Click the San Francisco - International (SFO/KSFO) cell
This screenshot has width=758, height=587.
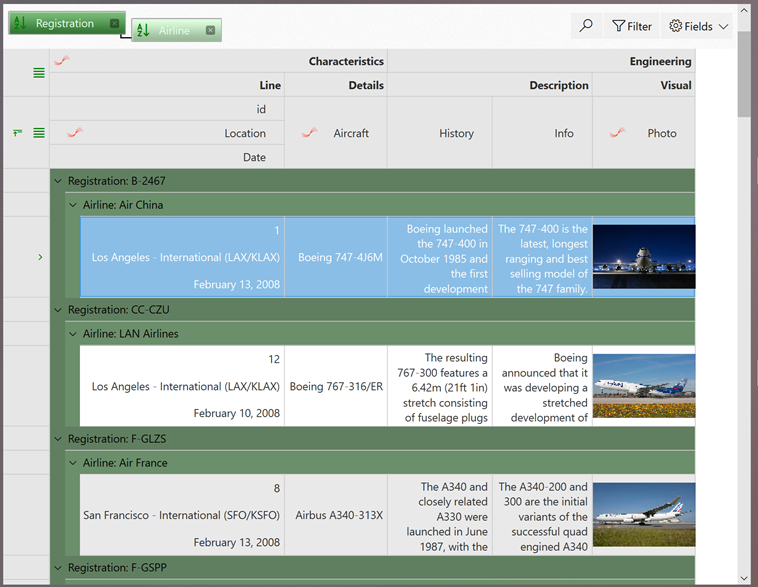[x=182, y=515]
